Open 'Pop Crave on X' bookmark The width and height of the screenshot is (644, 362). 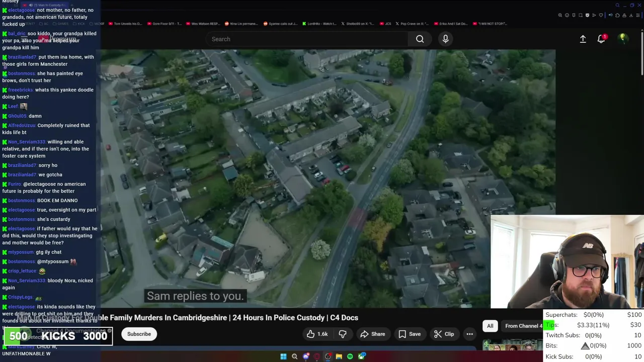(x=413, y=24)
